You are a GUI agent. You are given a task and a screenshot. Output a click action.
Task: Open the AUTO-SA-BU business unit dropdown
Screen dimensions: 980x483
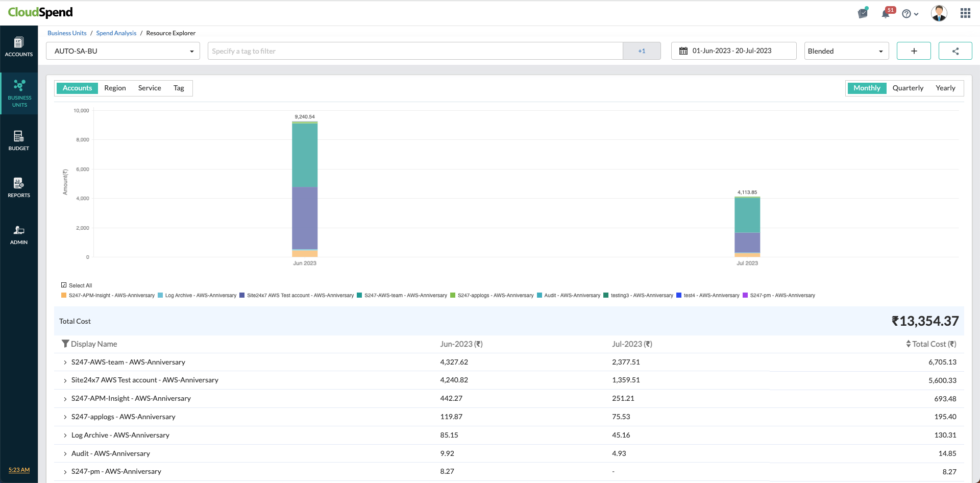click(x=123, y=51)
